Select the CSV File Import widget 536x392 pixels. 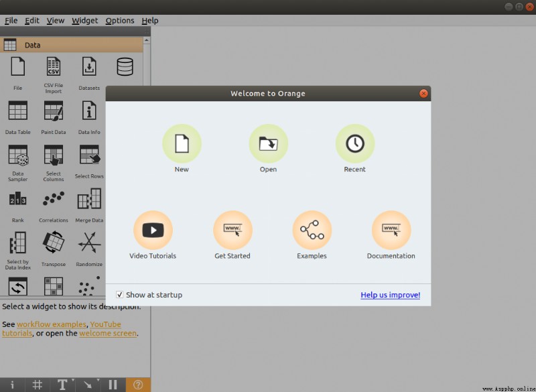coord(54,75)
